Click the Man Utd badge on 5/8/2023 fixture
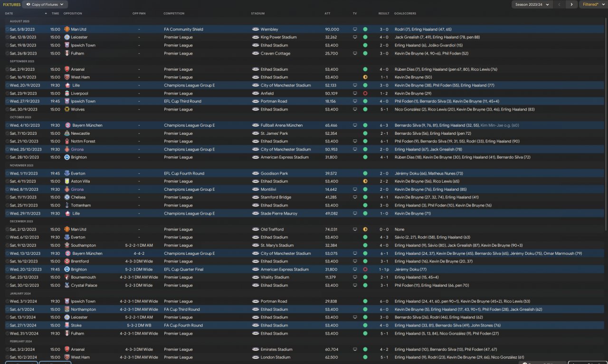This screenshot has height=364, width=608. 67,29
